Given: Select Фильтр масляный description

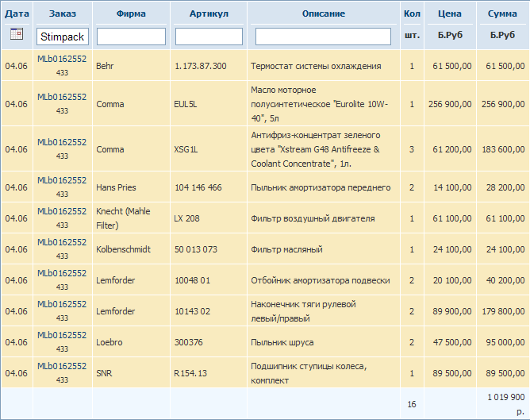Looking at the screenshot, I should tap(286, 249).
